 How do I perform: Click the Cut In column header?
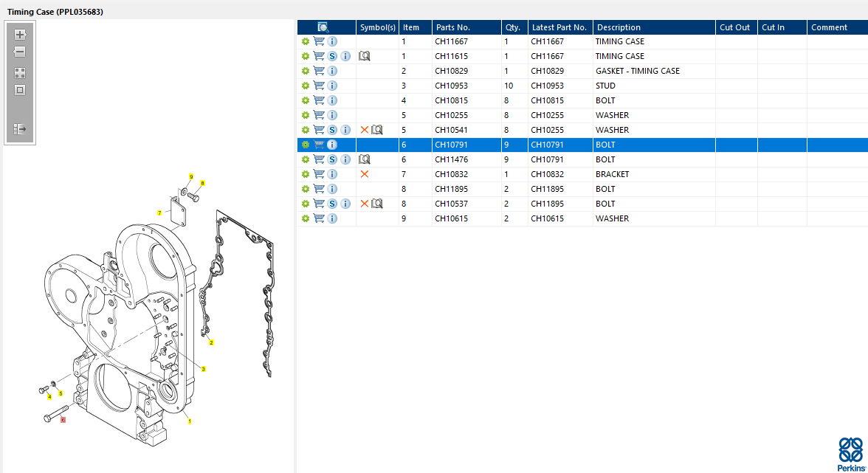pyautogui.click(x=782, y=27)
